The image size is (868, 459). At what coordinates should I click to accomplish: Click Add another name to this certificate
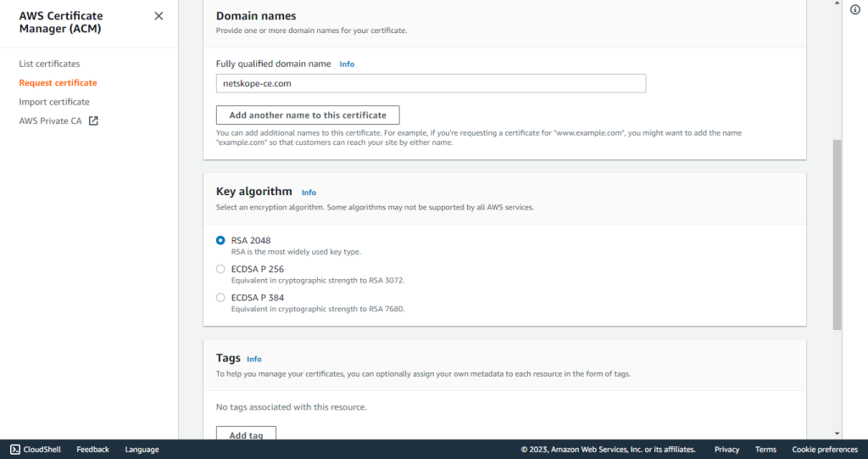tap(308, 115)
